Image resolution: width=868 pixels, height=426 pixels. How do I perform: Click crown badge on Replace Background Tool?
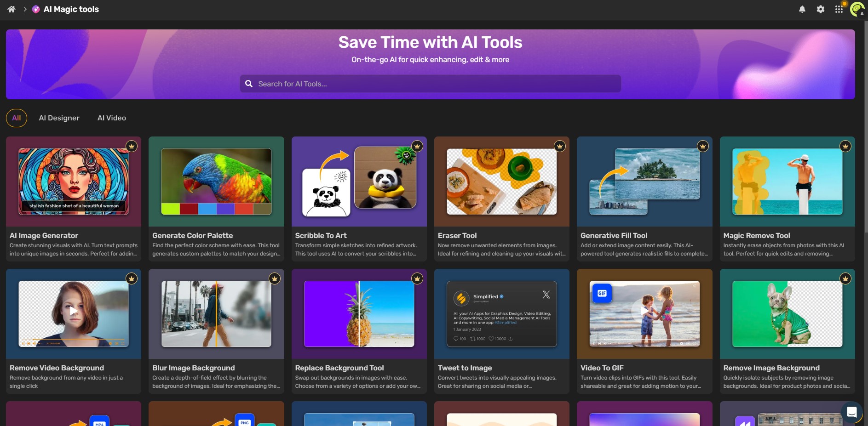coord(417,278)
